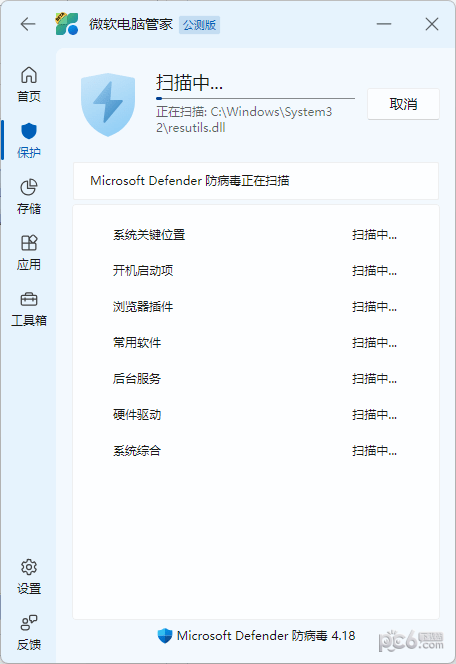Click the 微软电脑管家 window title
This screenshot has height=664, width=456.
(131, 25)
